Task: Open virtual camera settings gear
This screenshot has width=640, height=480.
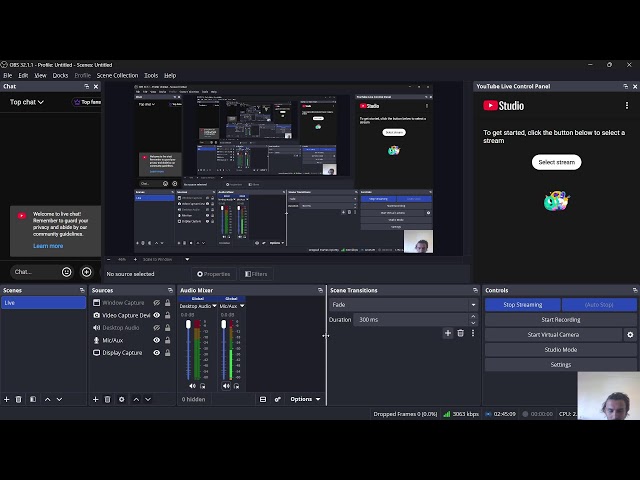Action: 630,335
